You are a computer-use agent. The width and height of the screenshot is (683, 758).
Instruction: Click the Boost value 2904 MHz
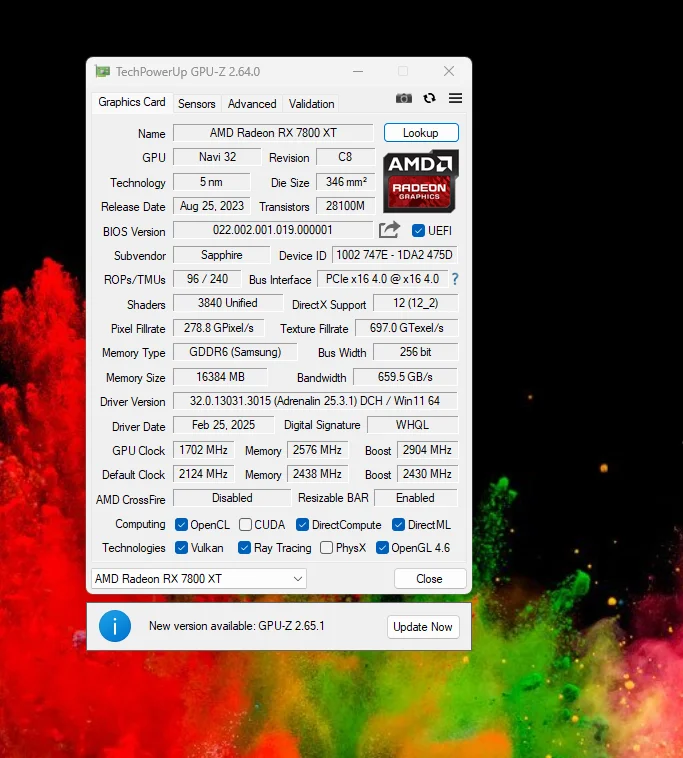point(427,450)
